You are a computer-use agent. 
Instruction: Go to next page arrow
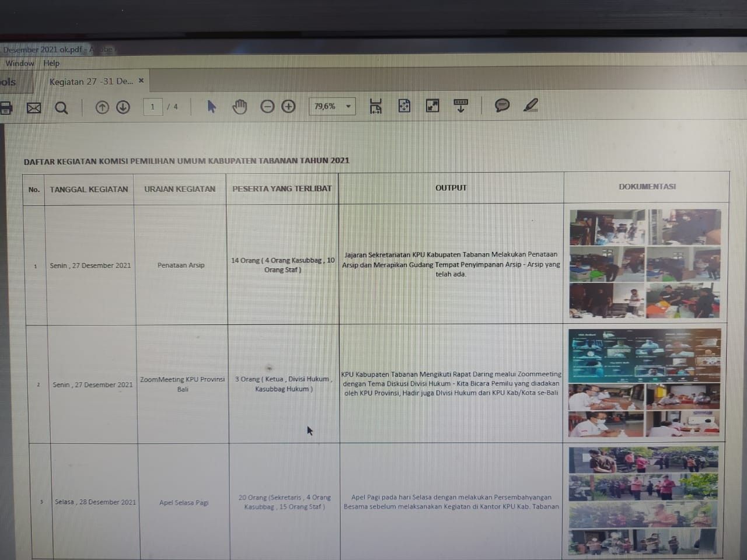123,107
